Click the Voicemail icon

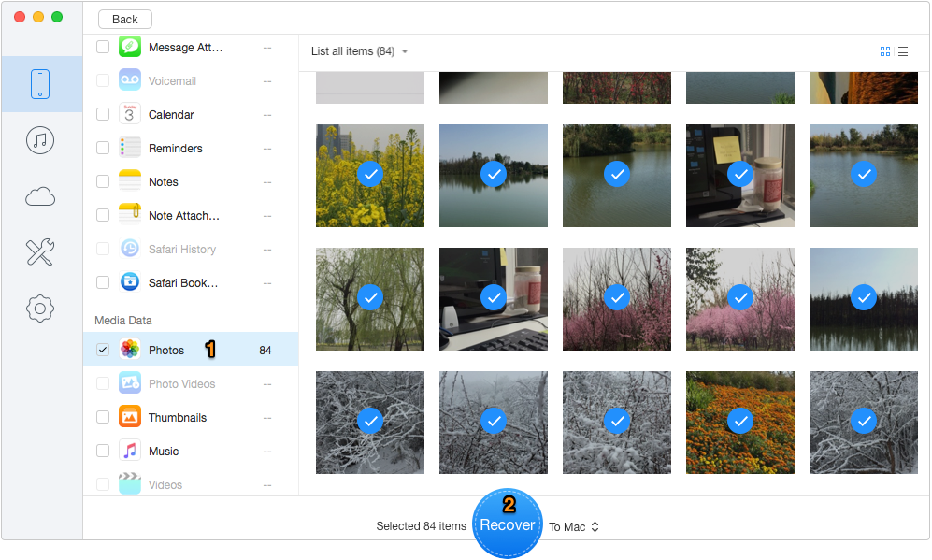[130, 80]
